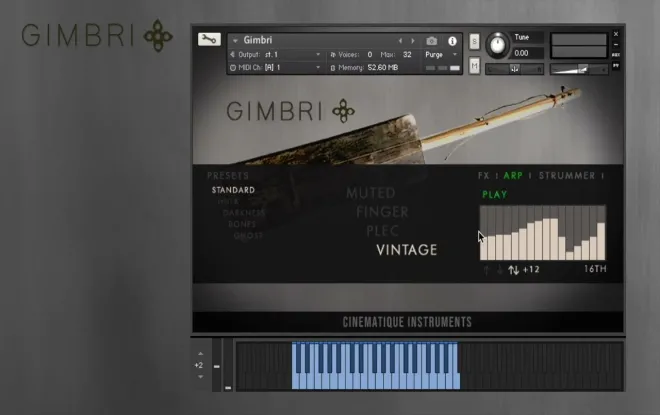Choose the PLEC articulation

pos(383,231)
